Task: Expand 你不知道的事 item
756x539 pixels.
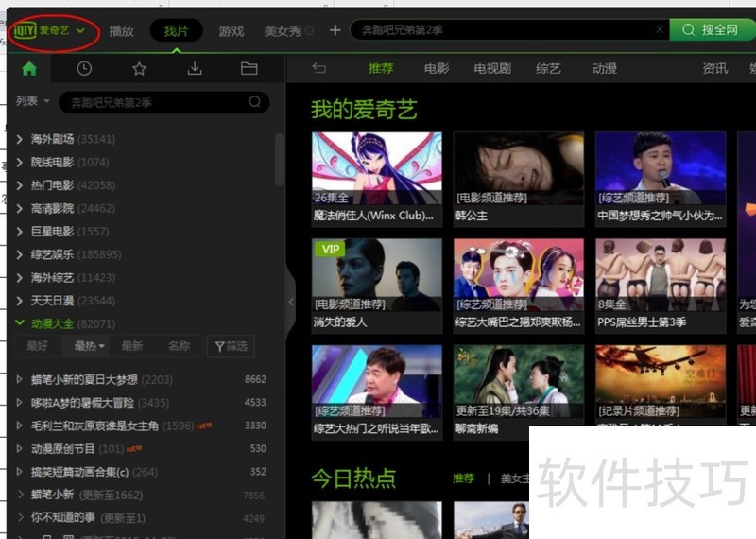Action: (20, 517)
